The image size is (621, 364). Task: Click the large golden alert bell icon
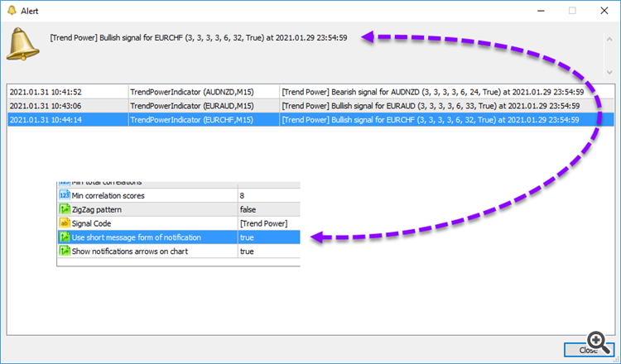22,44
